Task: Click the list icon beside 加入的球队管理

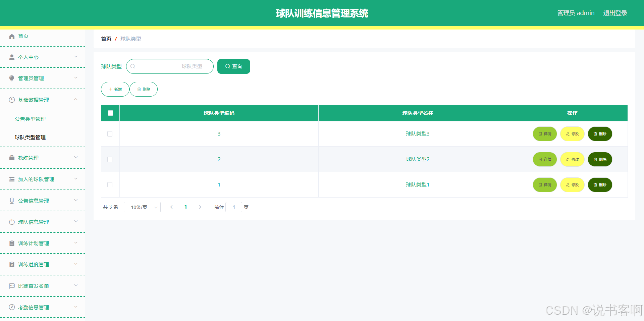Action: [x=12, y=179]
